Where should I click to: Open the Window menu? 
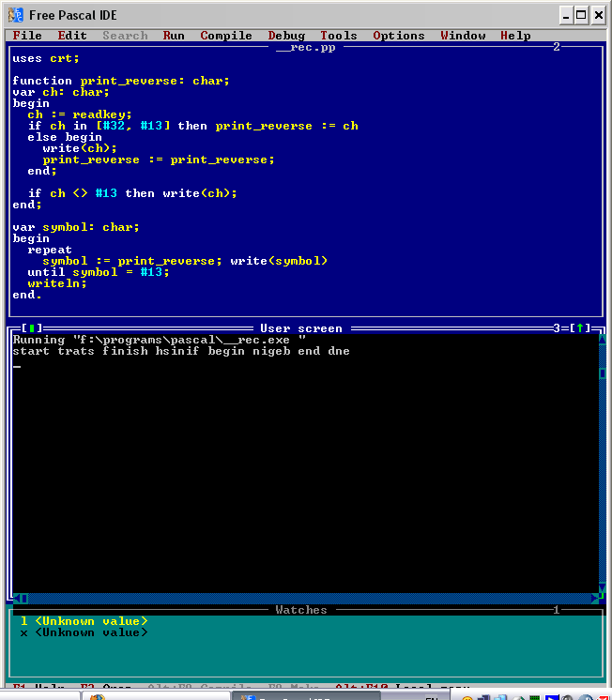tap(463, 36)
